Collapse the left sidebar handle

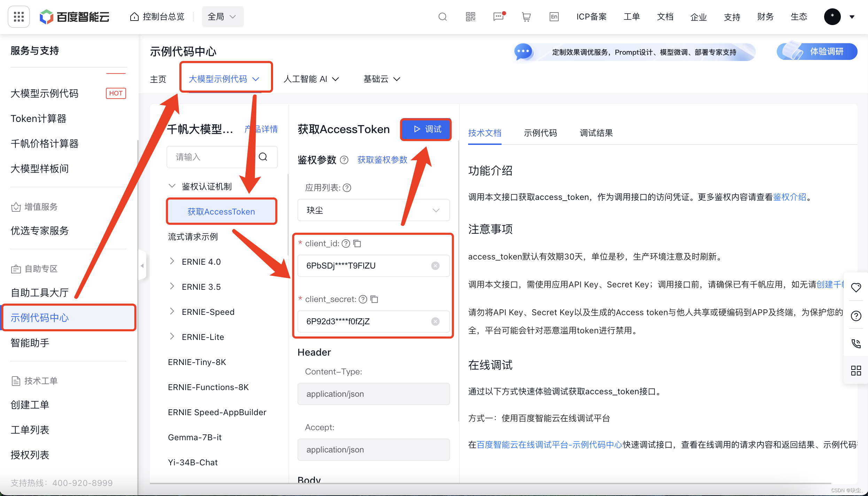[x=142, y=266]
